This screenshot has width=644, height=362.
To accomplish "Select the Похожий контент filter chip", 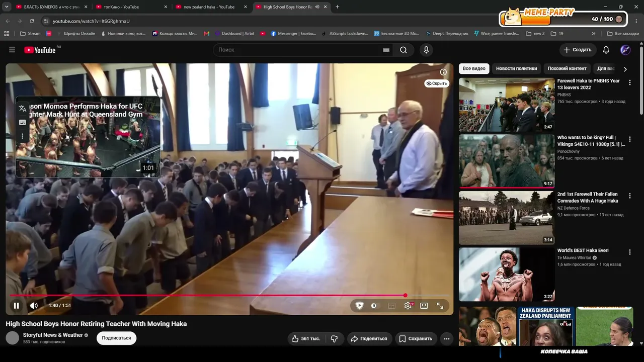I will (567, 68).
